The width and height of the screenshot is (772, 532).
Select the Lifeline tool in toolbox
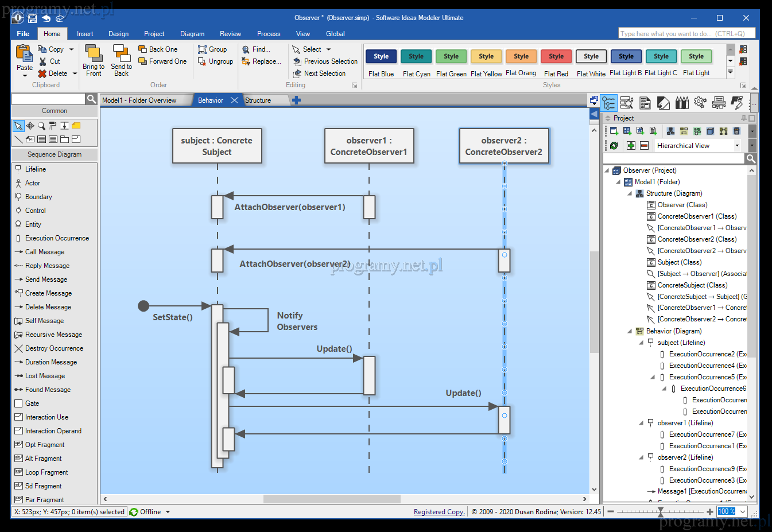35,169
